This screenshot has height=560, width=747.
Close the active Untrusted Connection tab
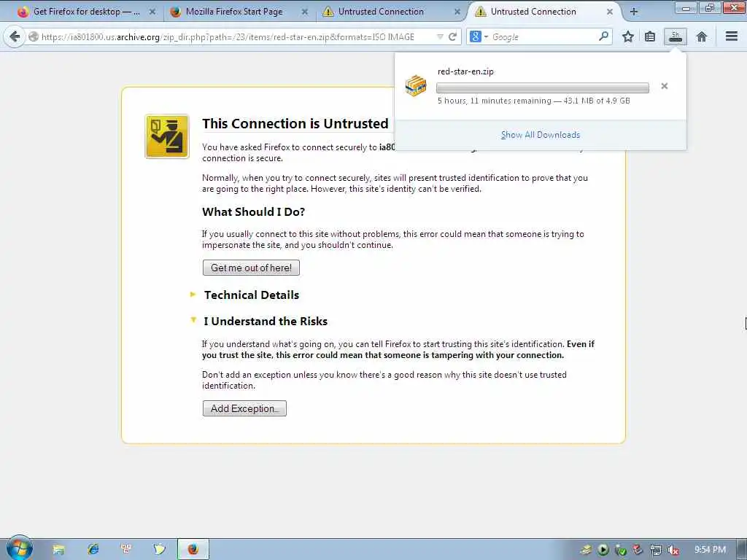[610, 12]
